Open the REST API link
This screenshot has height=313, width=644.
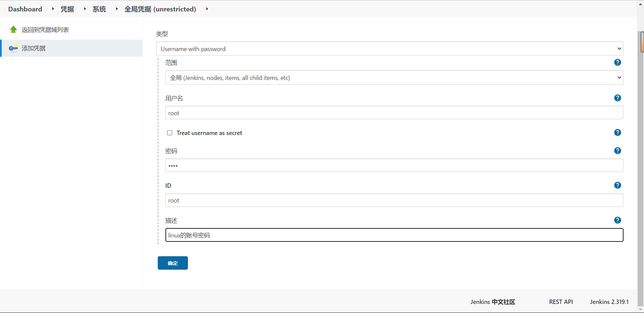pyautogui.click(x=561, y=302)
